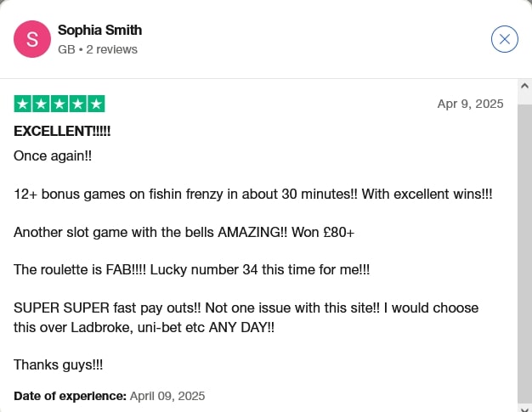Click the "SUPER SUPER fast pay outs" paragraph

(246, 316)
